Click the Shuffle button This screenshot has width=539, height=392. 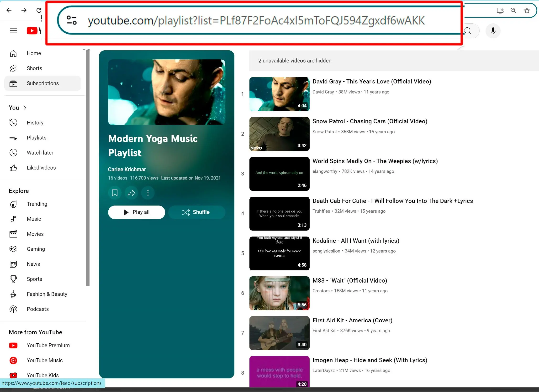(x=196, y=212)
